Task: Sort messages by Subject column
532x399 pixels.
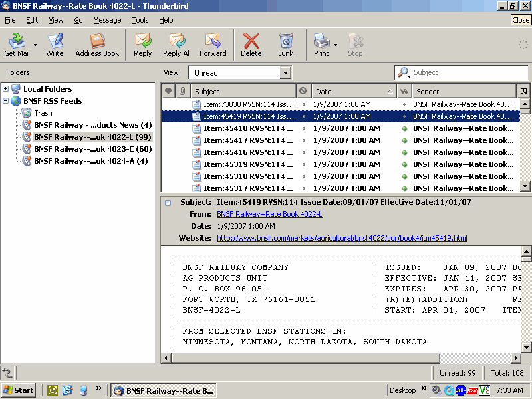Action: click(243, 91)
